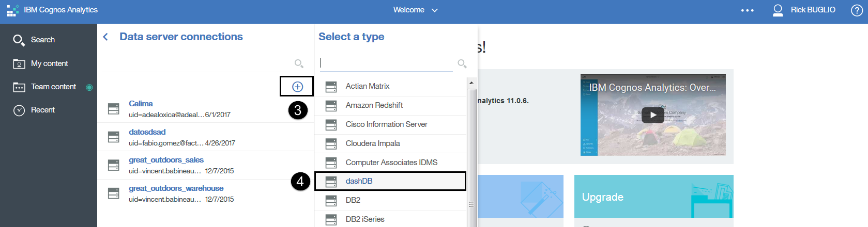Open Rick BUGLIO user profile menu
Image resolution: width=868 pixels, height=227 pixels.
tap(804, 10)
